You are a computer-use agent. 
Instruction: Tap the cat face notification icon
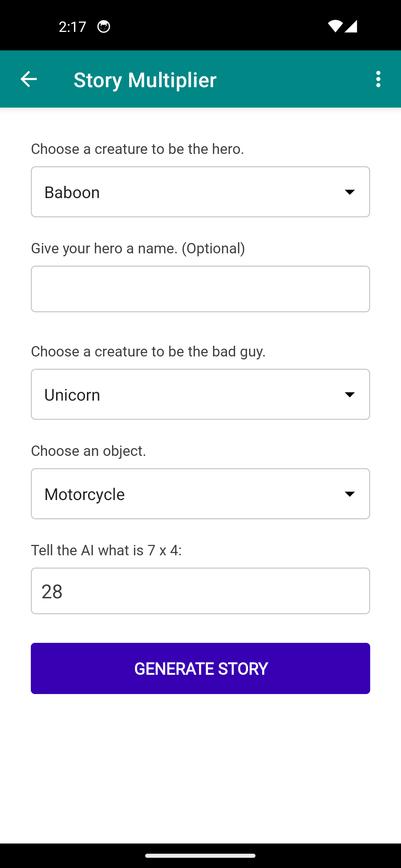click(x=104, y=27)
